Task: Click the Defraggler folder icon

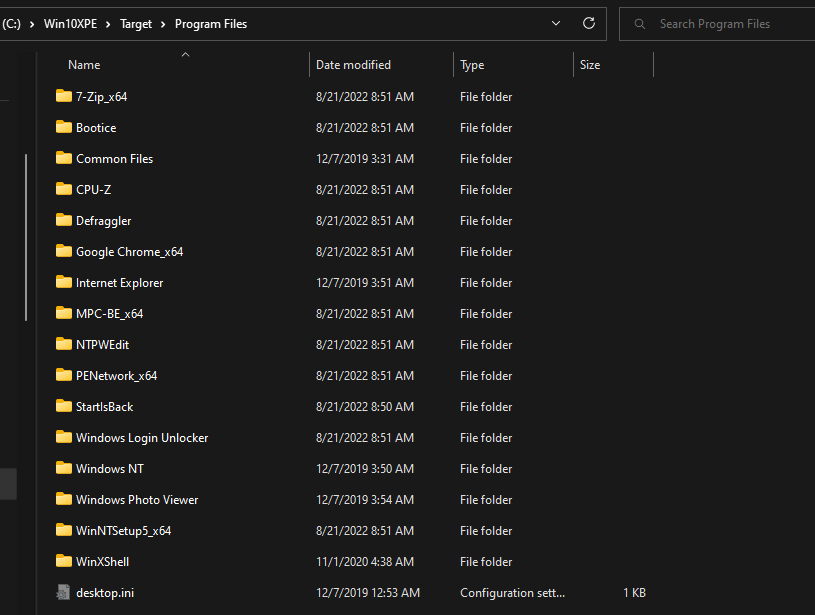Action: coord(63,220)
